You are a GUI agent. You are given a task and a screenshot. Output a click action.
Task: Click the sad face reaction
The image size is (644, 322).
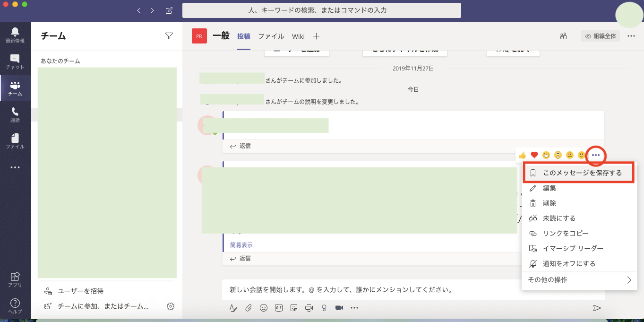[570, 155]
